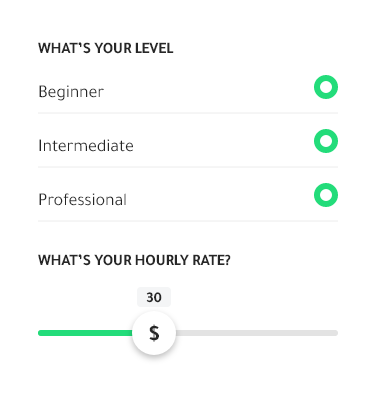Viewport: 375px width, 402px height.
Task: Click the white circular slider thumb
Action: pyautogui.click(x=154, y=333)
